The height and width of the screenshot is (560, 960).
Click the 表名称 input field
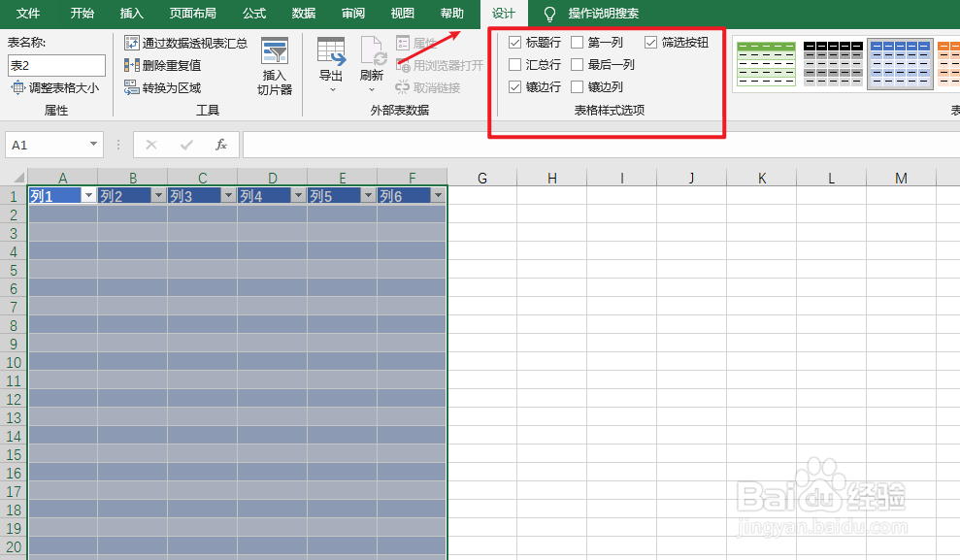click(x=55, y=65)
